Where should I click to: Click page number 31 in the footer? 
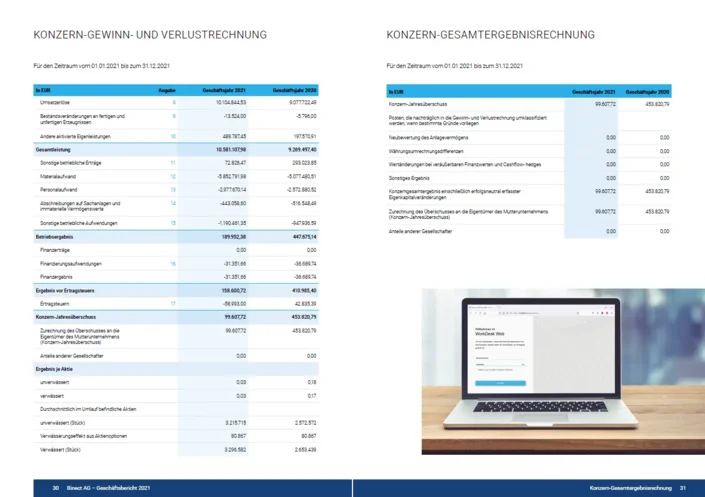click(682, 487)
